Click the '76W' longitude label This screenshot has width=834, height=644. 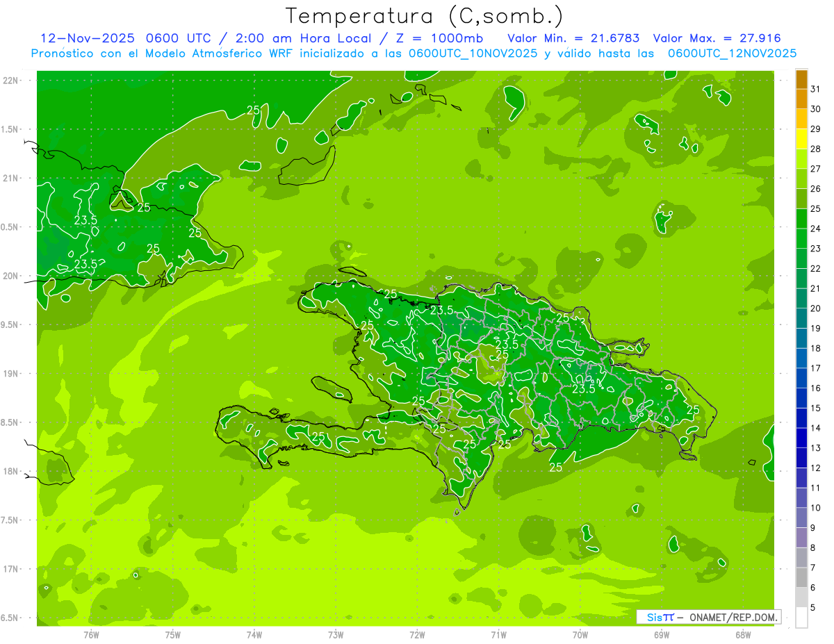point(91,635)
